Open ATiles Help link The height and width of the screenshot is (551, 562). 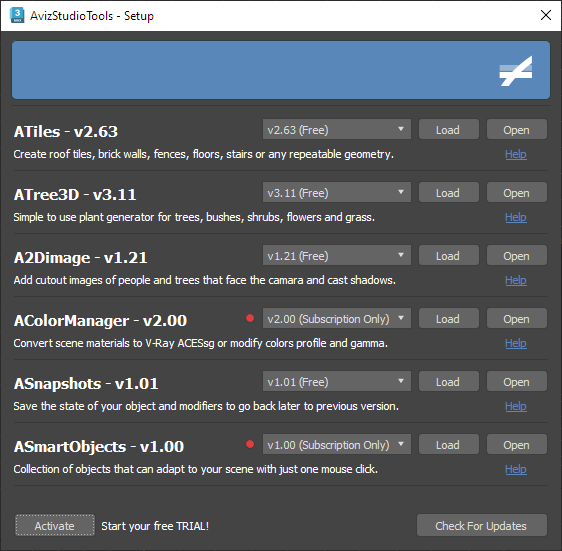(x=516, y=155)
